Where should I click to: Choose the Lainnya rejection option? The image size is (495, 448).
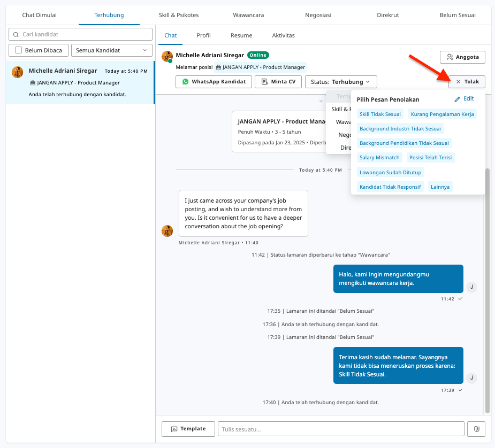[x=440, y=187]
